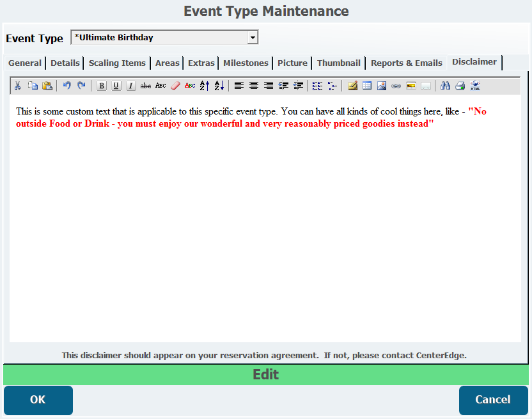Insert a picture into disclaimer text
Image resolution: width=532 pixels, height=419 pixels.
click(x=382, y=86)
